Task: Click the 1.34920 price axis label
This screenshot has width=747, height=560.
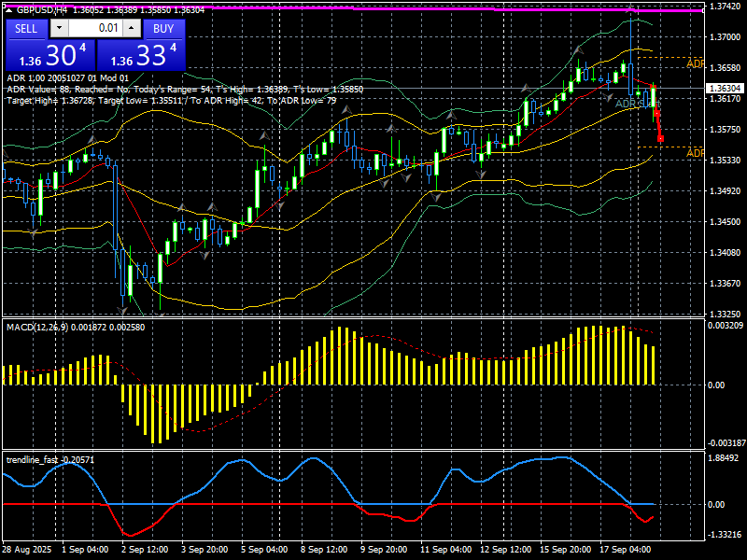Action: click(x=725, y=191)
